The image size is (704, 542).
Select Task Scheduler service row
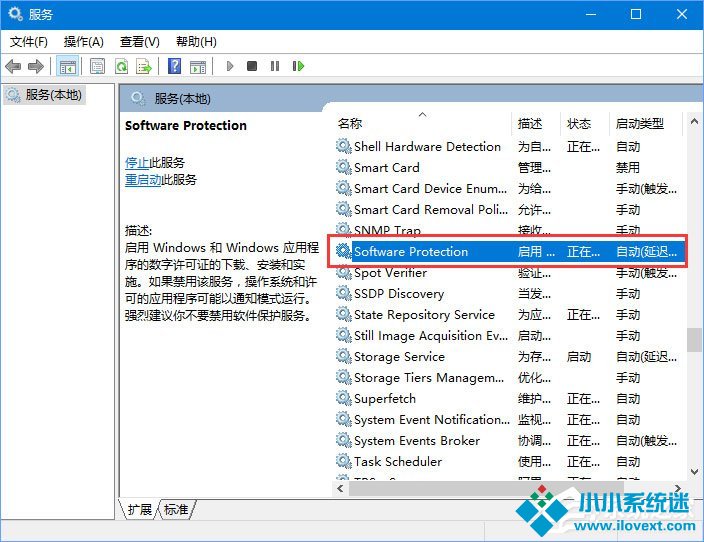(x=509, y=462)
